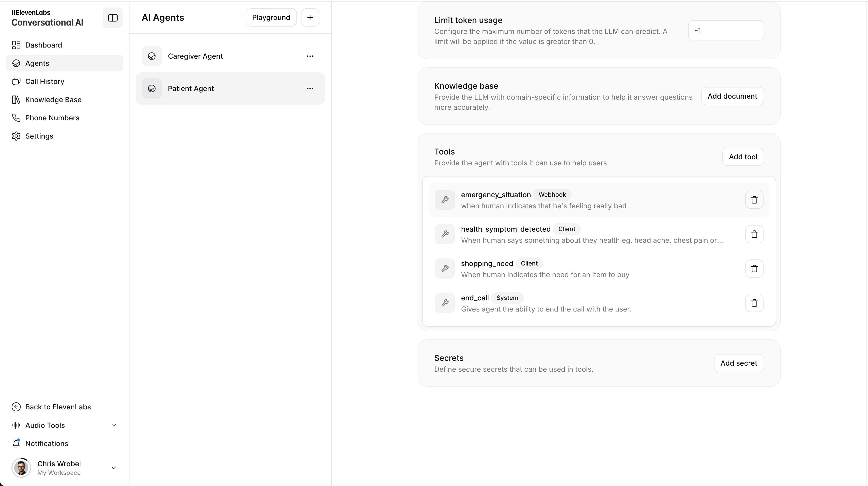Image resolution: width=868 pixels, height=486 pixels.
Task: Click the Add tool button
Action: 743,157
